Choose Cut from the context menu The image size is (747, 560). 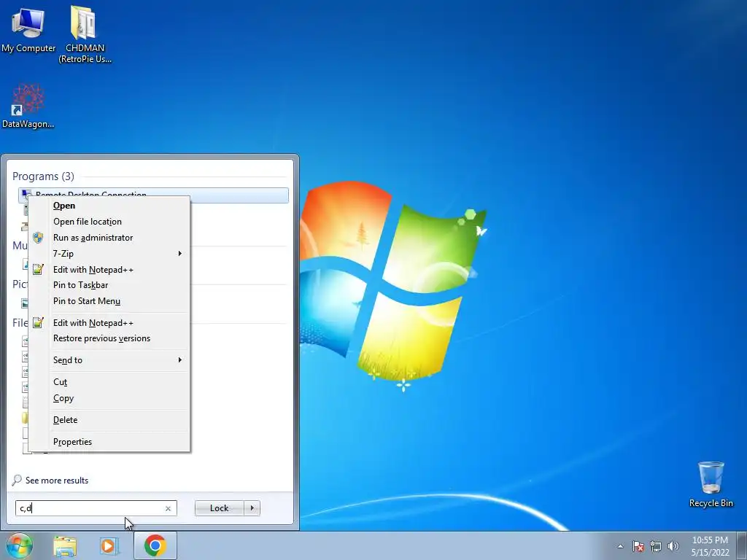109,382
